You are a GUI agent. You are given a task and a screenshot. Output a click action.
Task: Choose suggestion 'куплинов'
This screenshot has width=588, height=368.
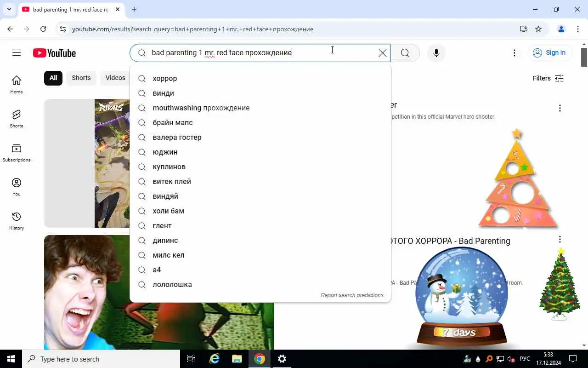260,167
